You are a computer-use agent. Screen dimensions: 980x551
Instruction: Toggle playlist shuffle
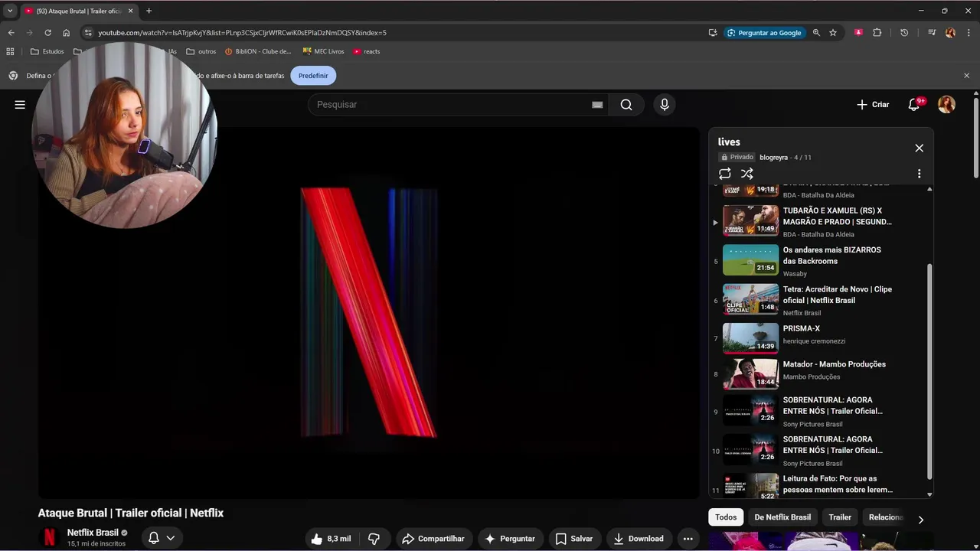[x=747, y=174]
